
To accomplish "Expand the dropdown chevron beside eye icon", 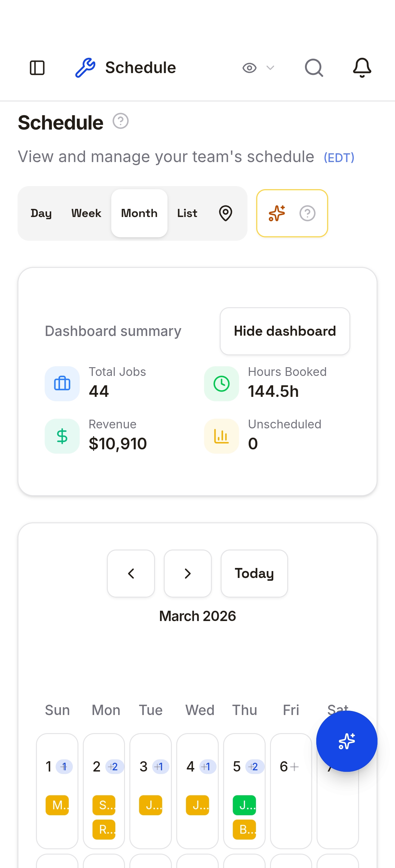I will coord(270,68).
